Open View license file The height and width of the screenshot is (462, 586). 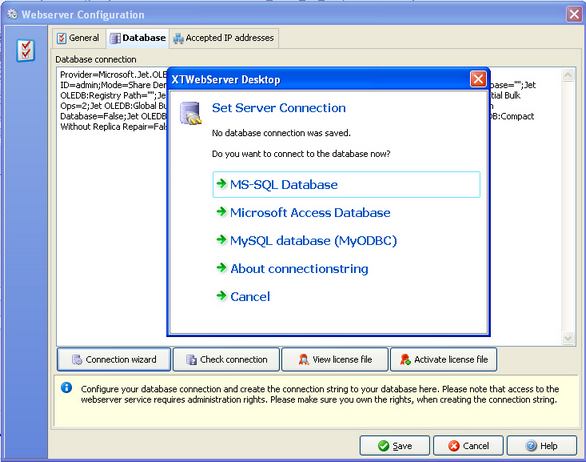(335, 360)
